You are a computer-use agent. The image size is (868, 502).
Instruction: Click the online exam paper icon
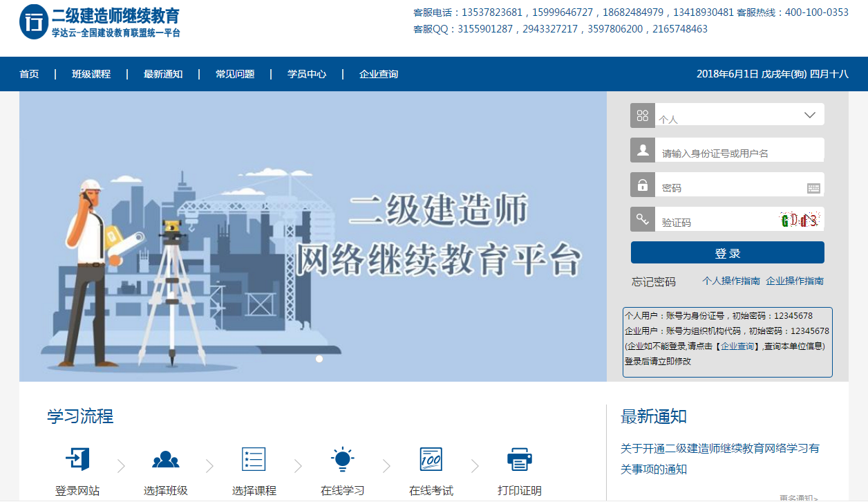(x=431, y=458)
